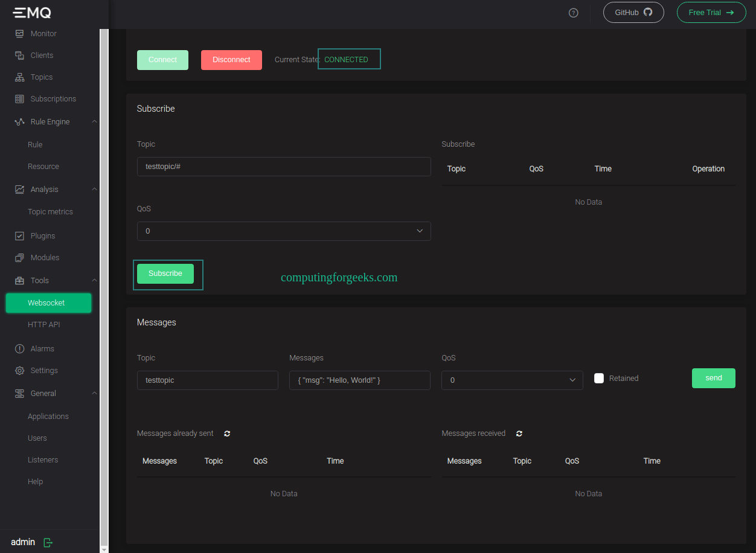The height and width of the screenshot is (553, 756).
Task: Click the Topics sidebar icon
Action: pos(19,77)
